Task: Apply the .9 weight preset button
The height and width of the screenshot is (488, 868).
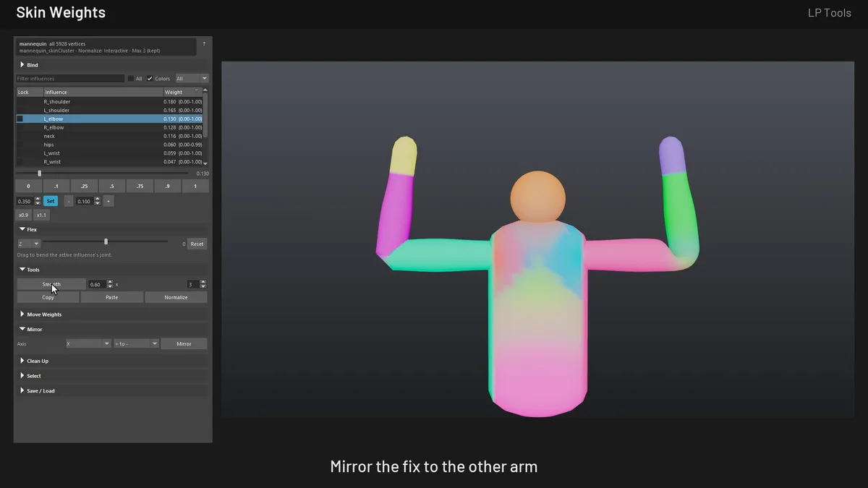Action: coord(168,187)
